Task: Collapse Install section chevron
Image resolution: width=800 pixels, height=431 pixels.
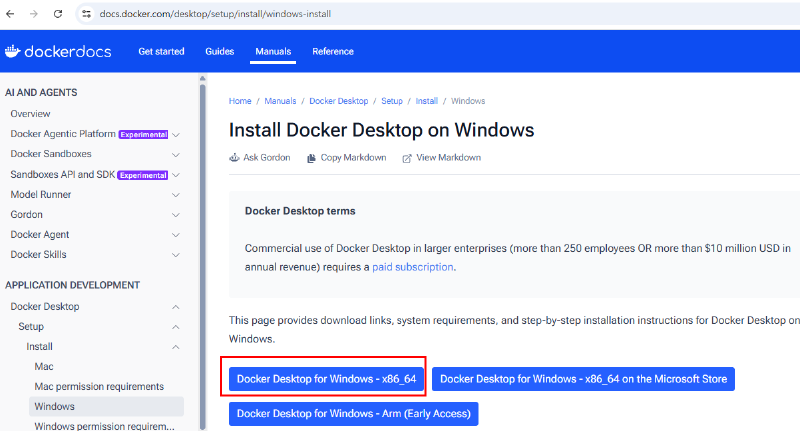Action: pos(176,347)
